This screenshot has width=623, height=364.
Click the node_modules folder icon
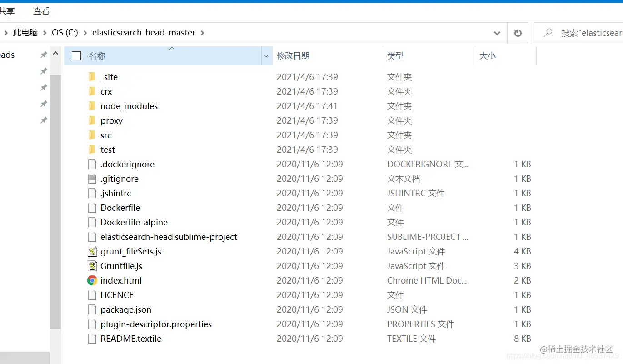pos(92,106)
